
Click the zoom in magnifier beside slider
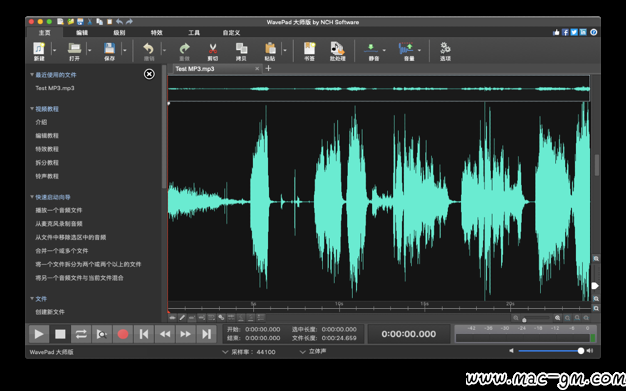[x=557, y=318]
